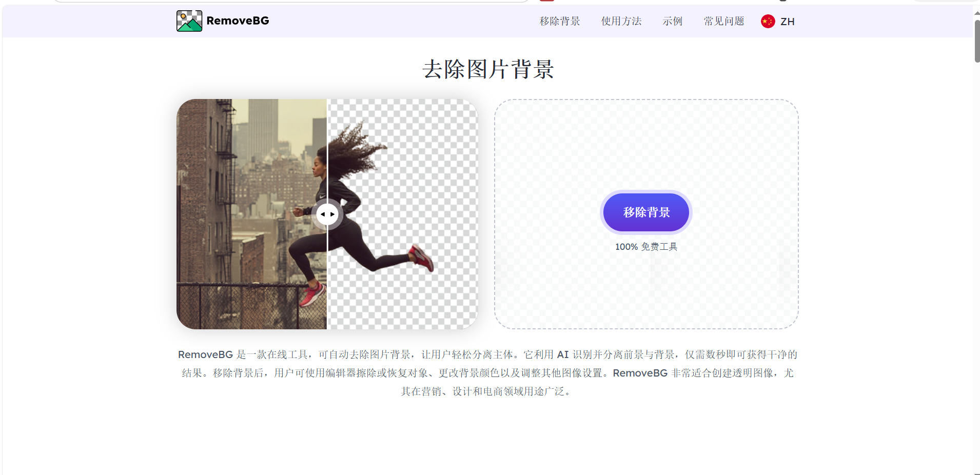This screenshot has width=980, height=475.
Task: Click the RemoveBG brand name text
Action: tap(238, 21)
